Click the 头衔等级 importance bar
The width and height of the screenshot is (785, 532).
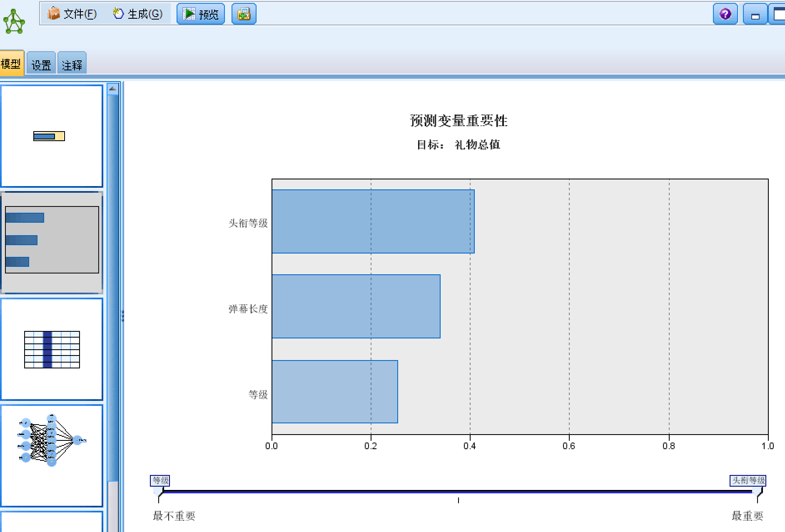pyautogui.click(x=373, y=221)
